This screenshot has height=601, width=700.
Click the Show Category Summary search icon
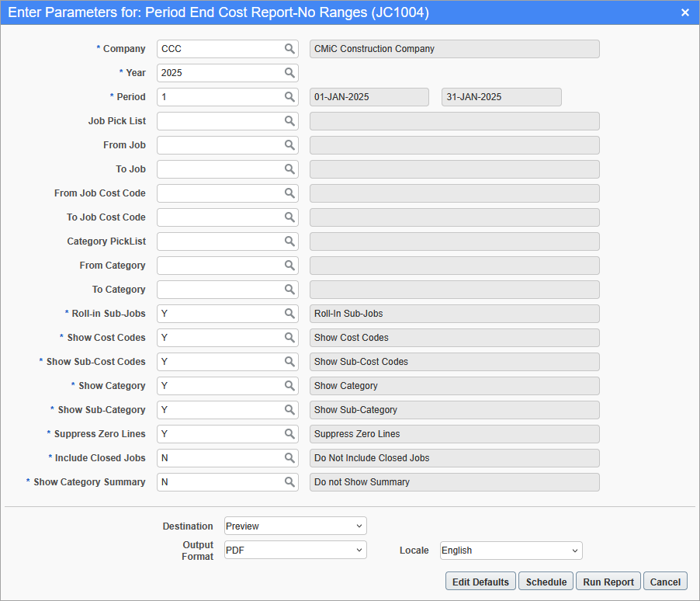coord(289,482)
